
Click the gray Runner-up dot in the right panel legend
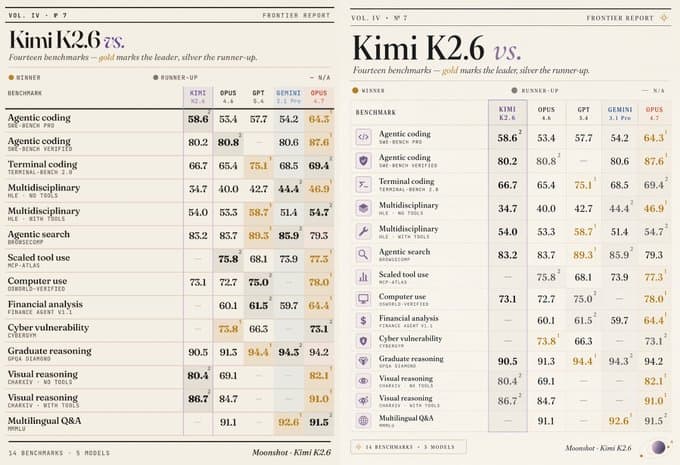[x=514, y=90]
